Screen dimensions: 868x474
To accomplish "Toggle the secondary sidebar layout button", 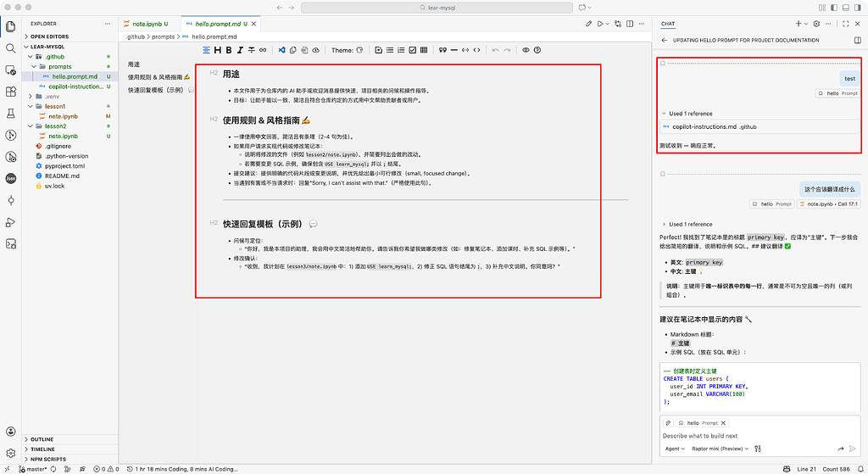I will (x=858, y=8).
